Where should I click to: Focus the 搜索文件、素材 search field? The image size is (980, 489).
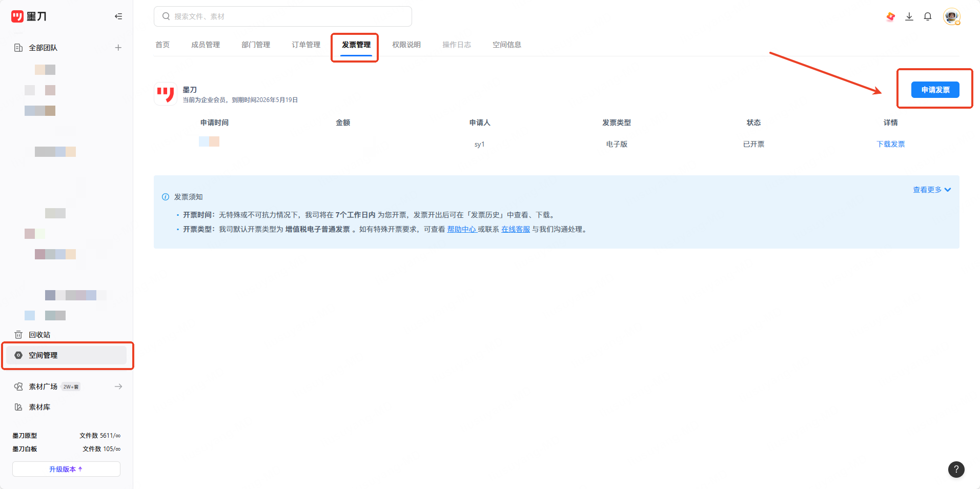pos(283,16)
